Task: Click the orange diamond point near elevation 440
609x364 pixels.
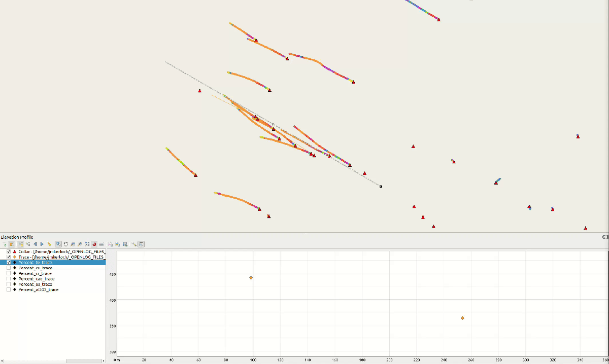Action: (x=251, y=278)
